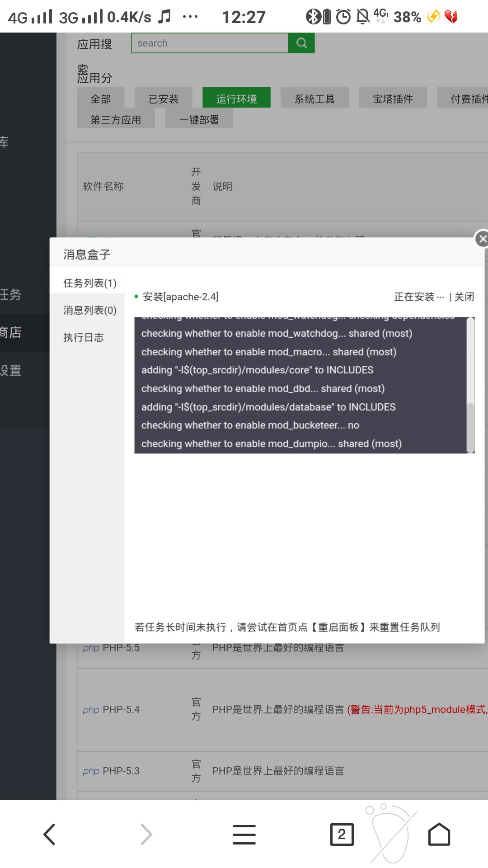Select the 一键部署 category filter

tap(199, 118)
